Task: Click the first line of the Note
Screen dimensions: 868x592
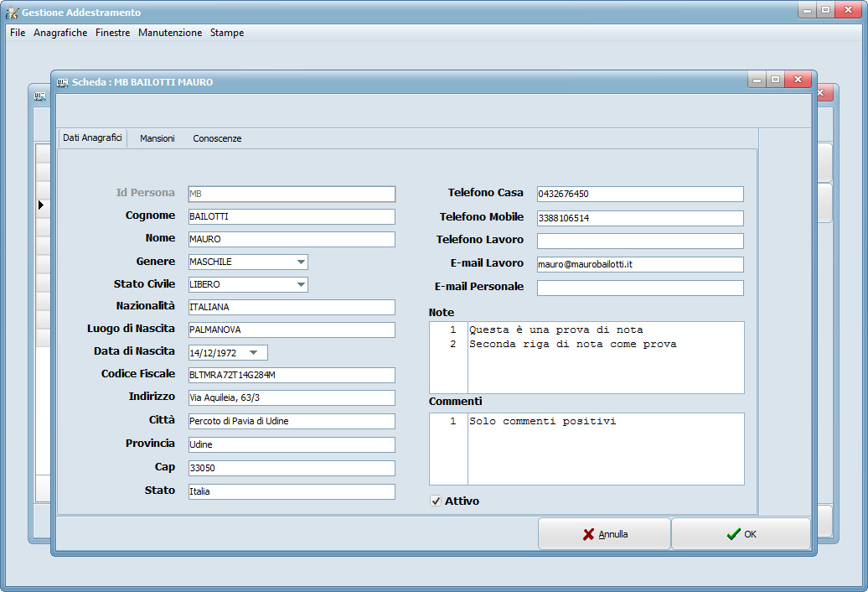Action: (x=555, y=330)
